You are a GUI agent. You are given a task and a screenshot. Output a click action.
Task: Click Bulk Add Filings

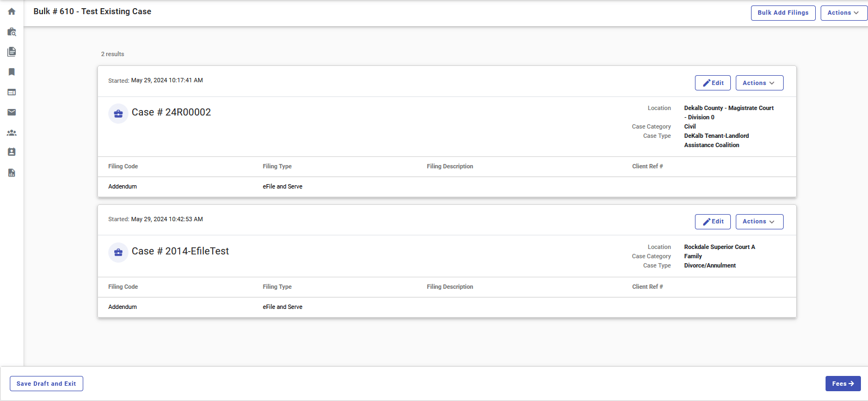(783, 13)
